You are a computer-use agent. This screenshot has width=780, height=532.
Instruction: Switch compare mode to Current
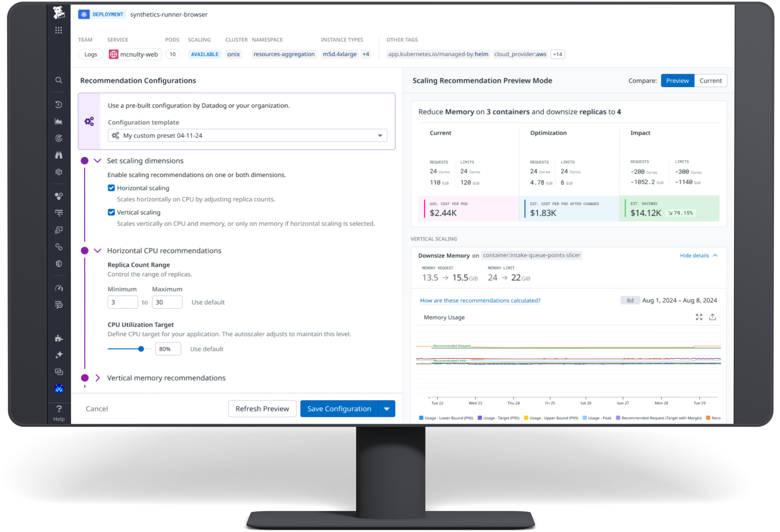click(x=710, y=80)
